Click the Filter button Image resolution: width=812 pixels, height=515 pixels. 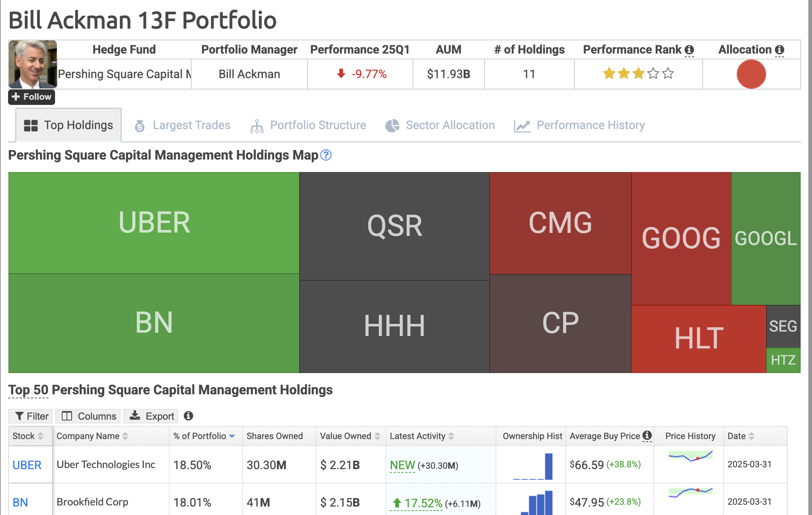click(30, 416)
